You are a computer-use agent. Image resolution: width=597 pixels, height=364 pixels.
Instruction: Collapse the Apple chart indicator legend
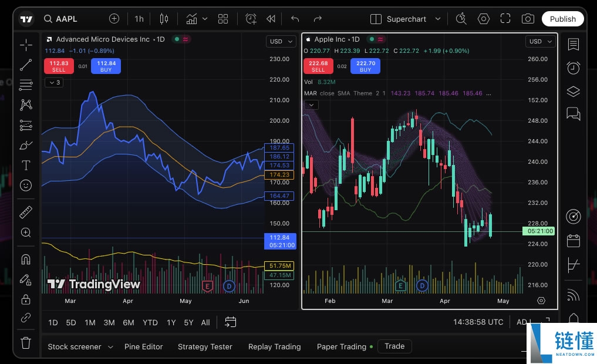pyautogui.click(x=312, y=105)
